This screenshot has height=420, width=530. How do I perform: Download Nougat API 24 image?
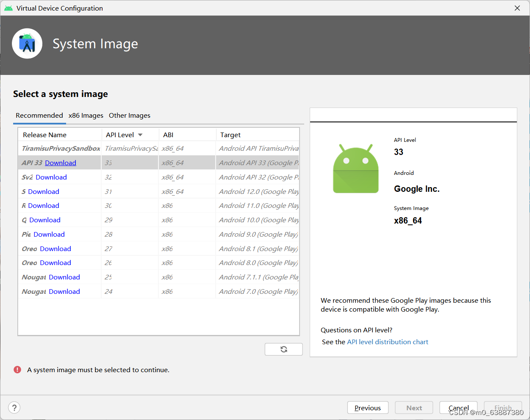click(64, 292)
